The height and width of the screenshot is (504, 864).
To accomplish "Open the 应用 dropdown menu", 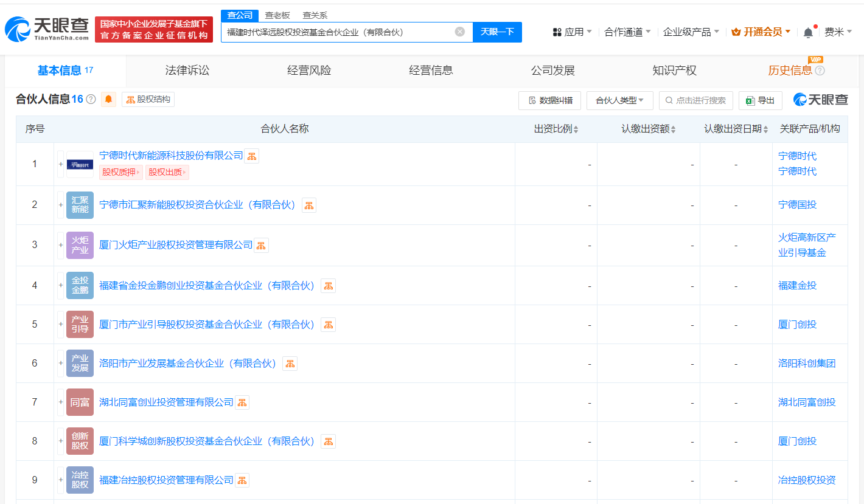I will 572,32.
